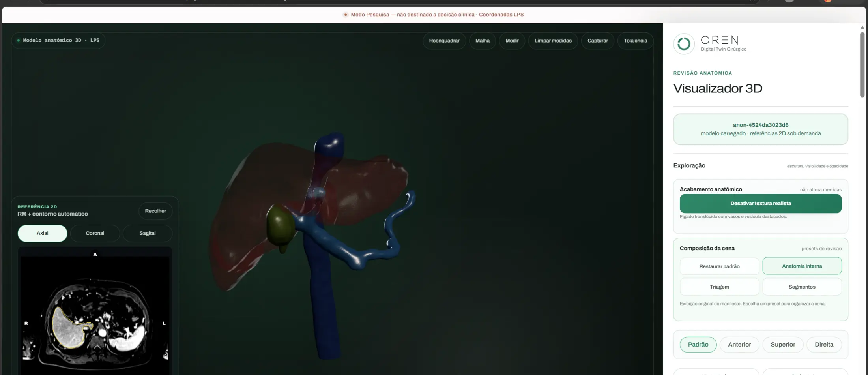The height and width of the screenshot is (375, 868).
Task: Set camera to the Superior view
Action: point(783,345)
